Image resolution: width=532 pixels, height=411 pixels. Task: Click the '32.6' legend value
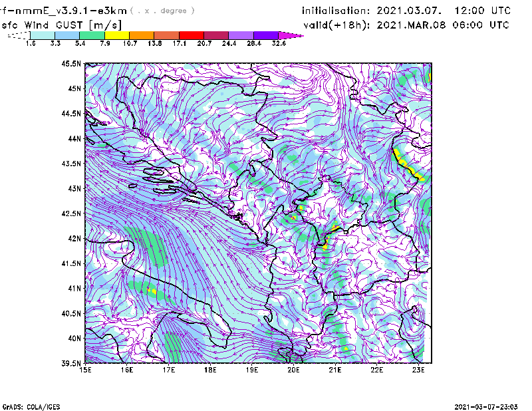pyautogui.click(x=279, y=43)
